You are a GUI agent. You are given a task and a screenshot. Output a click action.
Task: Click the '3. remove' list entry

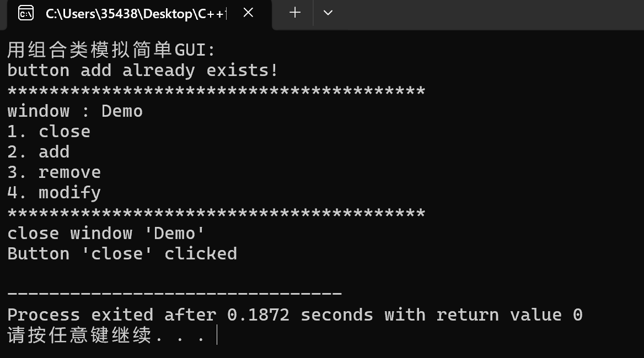(x=54, y=172)
